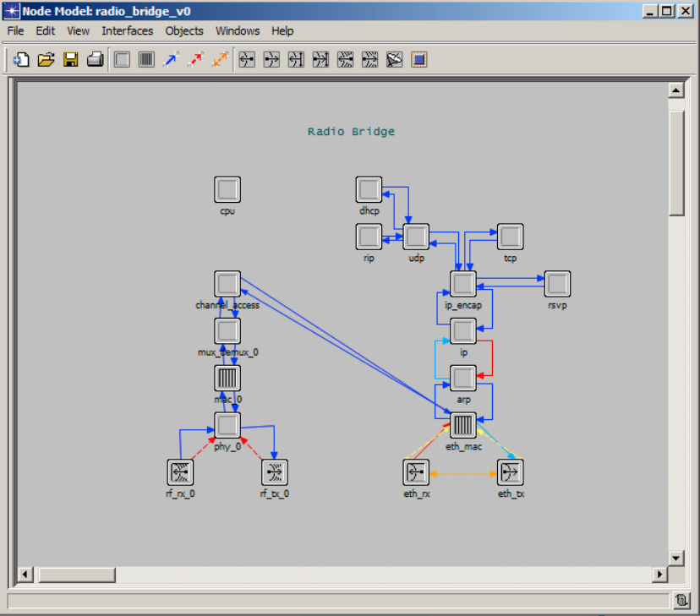Select the ip_encap processor node
Image resolution: width=700 pixels, height=616 pixels.
point(463,284)
